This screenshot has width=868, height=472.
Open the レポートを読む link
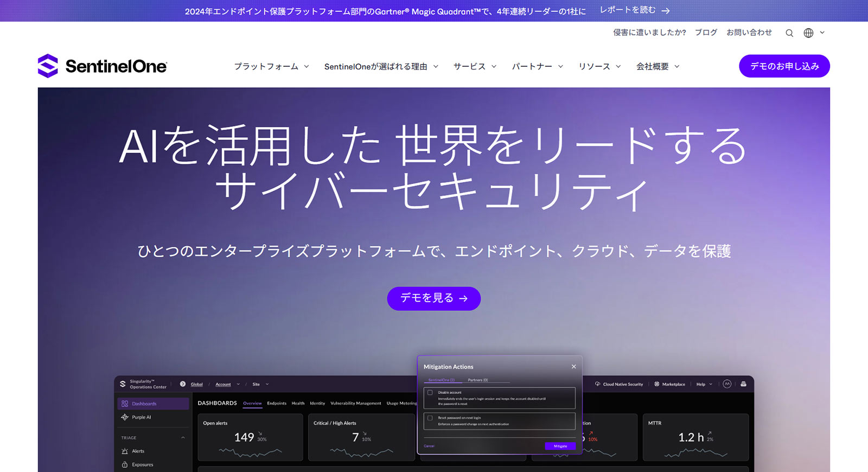point(634,10)
